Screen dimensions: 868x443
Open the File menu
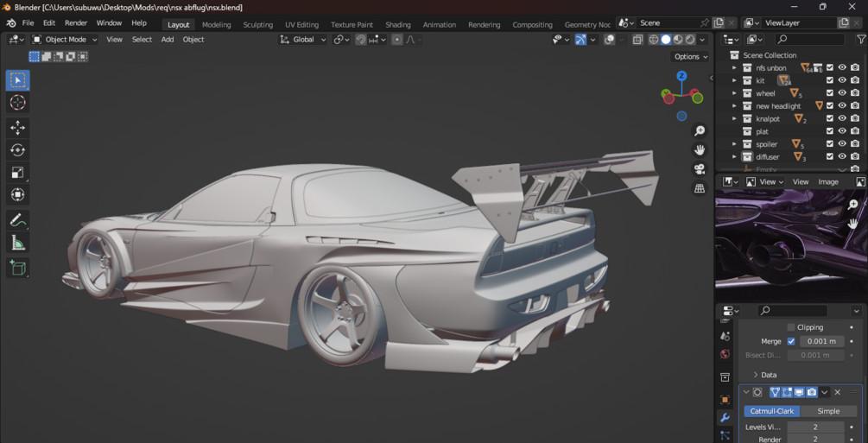[x=28, y=23]
